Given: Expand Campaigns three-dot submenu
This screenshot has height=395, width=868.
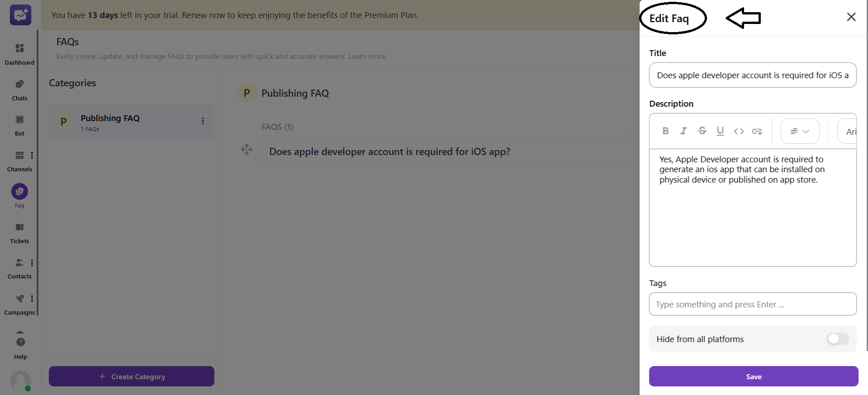Looking at the screenshot, I should 32,299.
